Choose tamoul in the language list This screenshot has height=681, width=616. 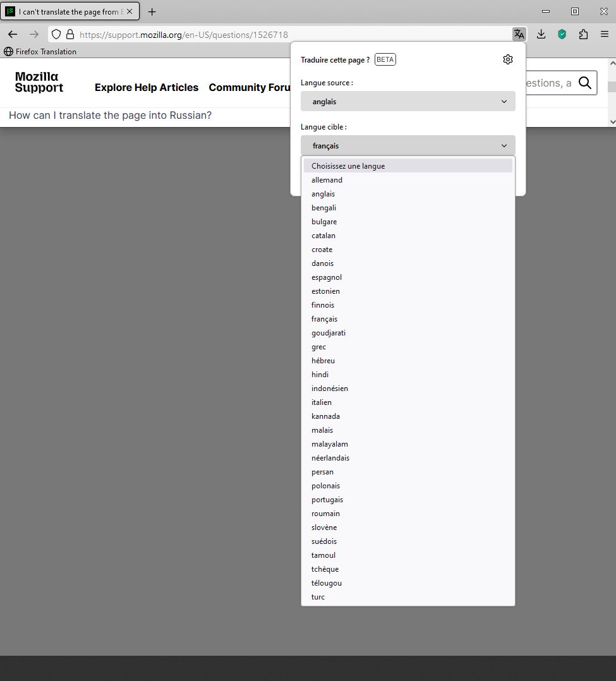tap(408, 555)
